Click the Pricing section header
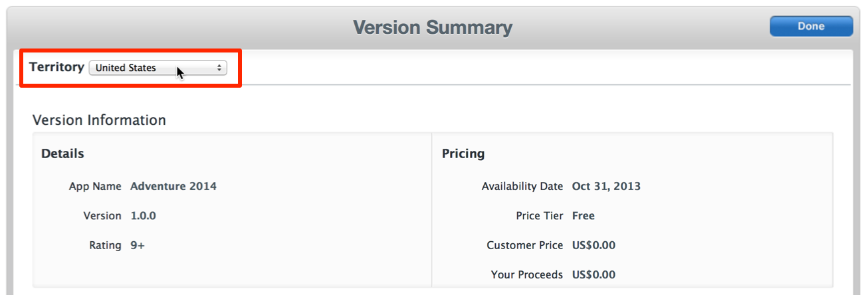Screen dimensions: 868x295 (x=463, y=153)
